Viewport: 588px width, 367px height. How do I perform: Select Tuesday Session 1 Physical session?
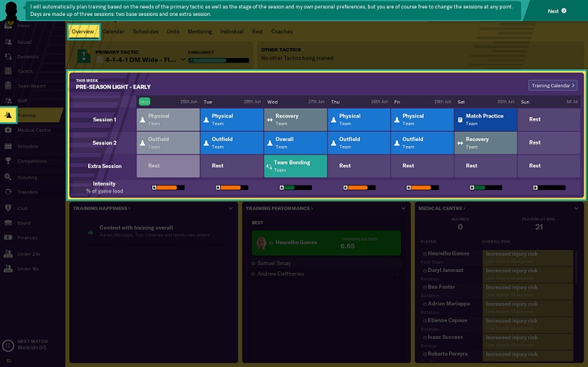click(231, 120)
